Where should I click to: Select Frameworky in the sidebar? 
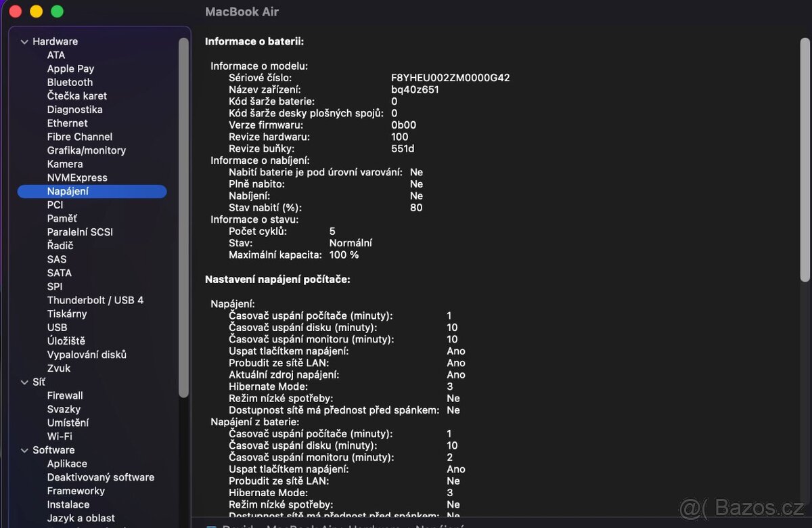click(76, 491)
